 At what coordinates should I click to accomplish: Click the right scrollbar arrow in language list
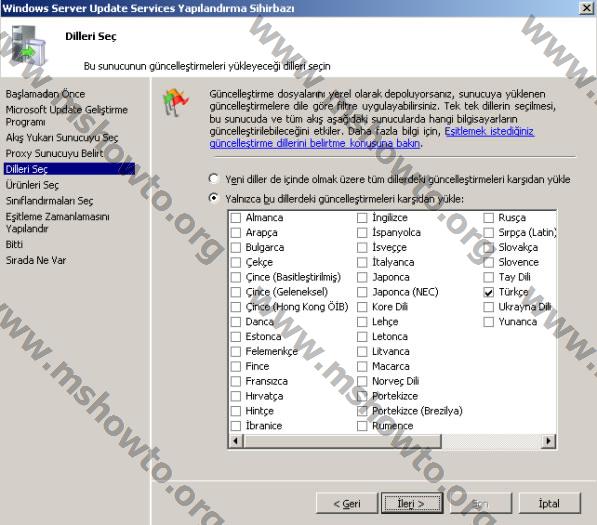[548, 441]
